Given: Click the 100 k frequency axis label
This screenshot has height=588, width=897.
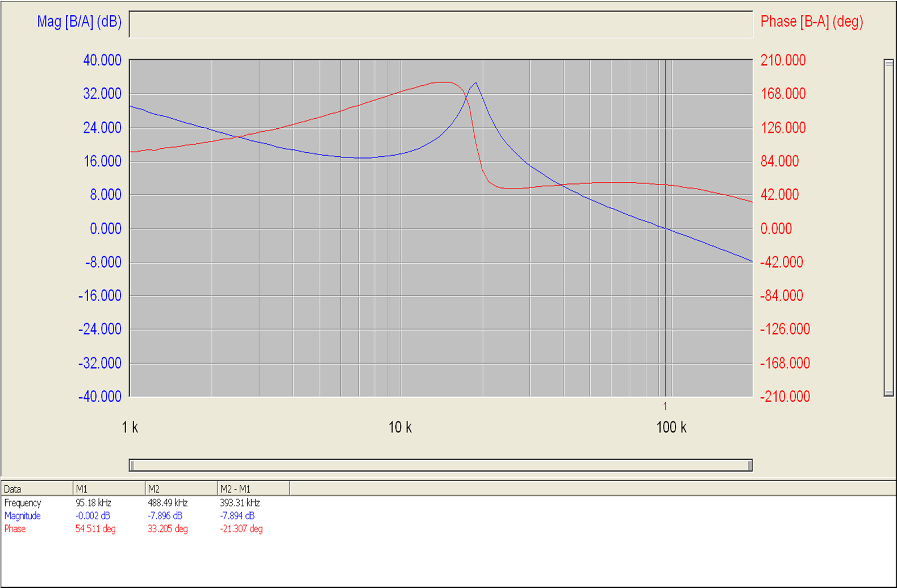Looking at the screenshot, I should 671,427.
